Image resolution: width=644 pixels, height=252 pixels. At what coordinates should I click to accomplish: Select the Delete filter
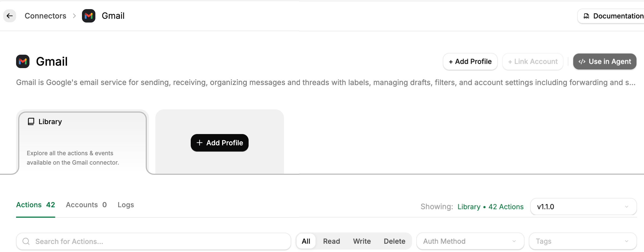click(394, 241)
